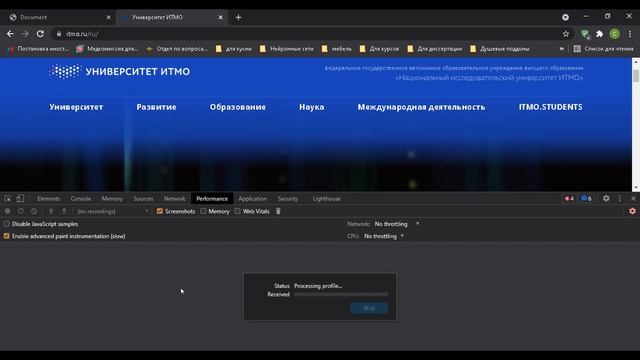
Task: Check Disable JavaScript samples
Action: [7, 224]
